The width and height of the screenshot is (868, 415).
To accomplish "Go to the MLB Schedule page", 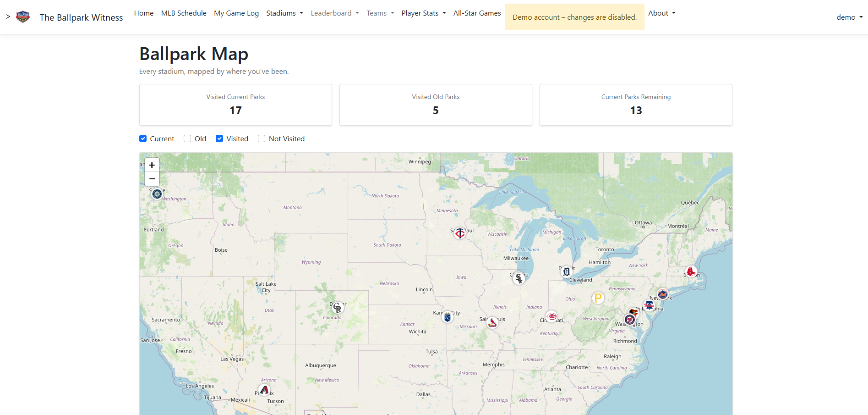I will 184,13.
